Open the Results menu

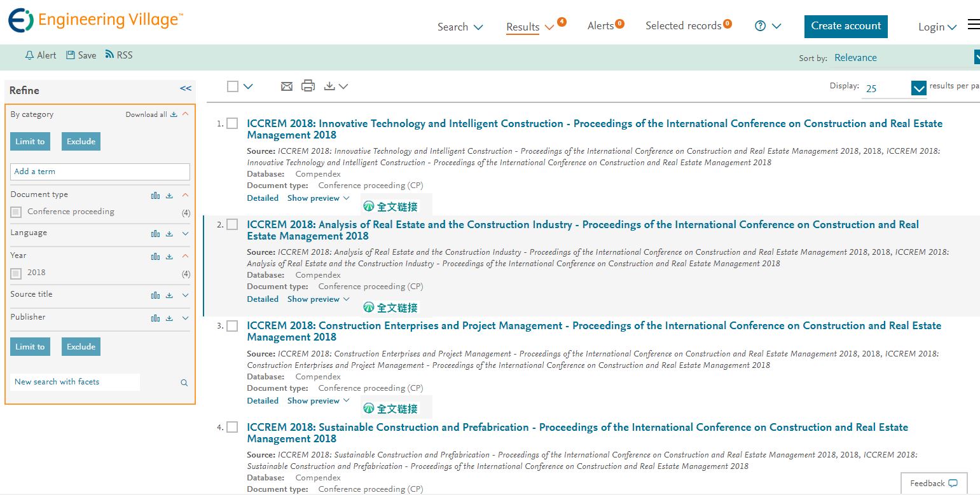(531, 27)
